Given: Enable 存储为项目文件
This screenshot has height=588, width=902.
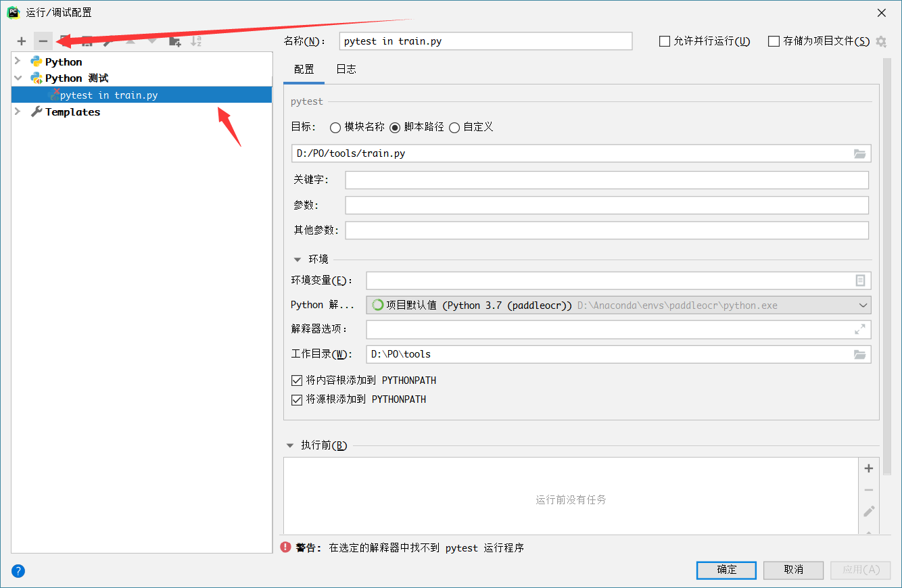Looking at the screenshot, I should pos(774,41).
